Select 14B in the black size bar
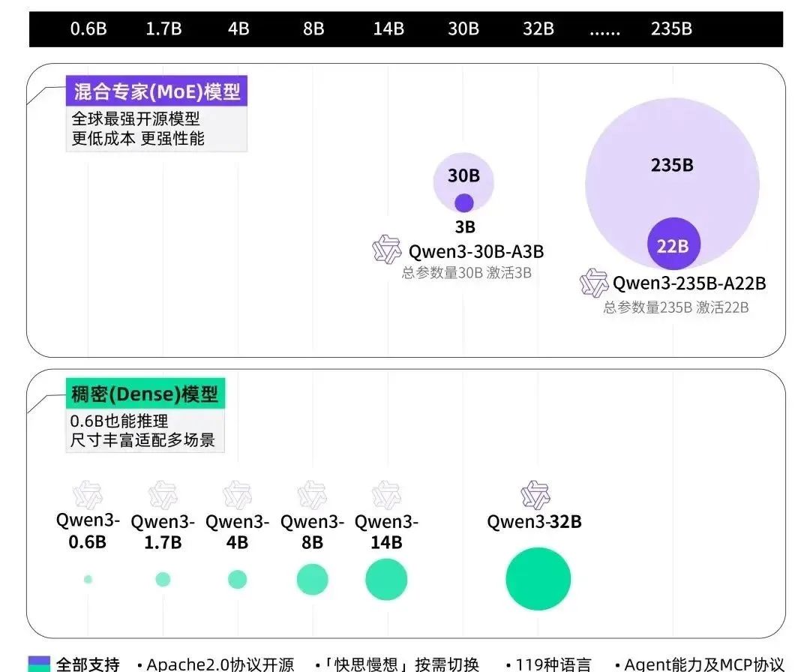Viewport: 810px width, 672px height. click(x=388, y=28)
